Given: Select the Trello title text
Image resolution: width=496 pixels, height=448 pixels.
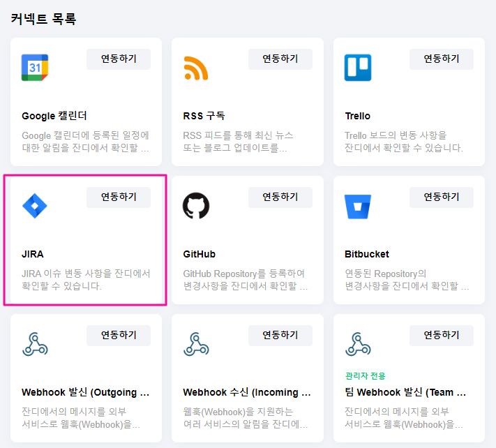Looking at the screenshot, I should pyautogui.click(x=357, y=116).
